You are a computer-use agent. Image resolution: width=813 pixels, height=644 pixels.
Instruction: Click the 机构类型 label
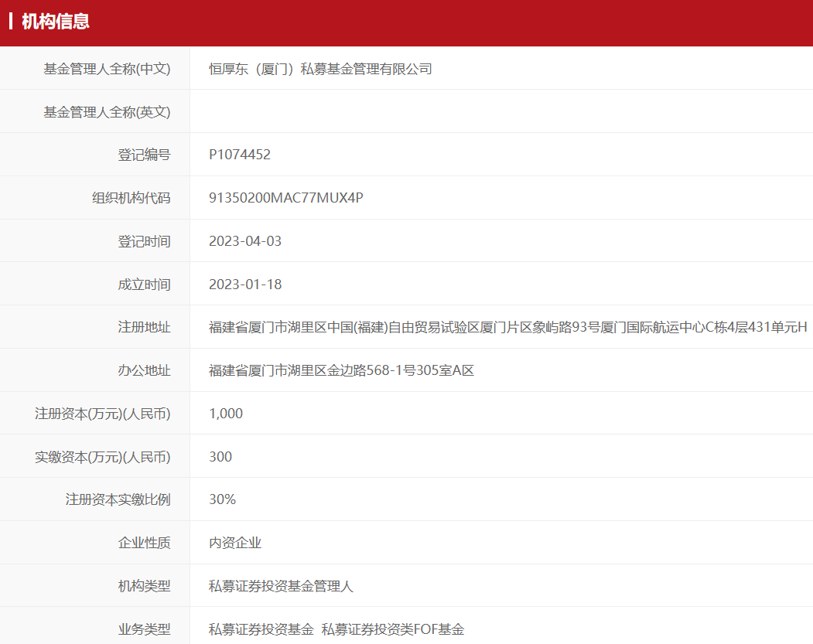click(144, 586)
